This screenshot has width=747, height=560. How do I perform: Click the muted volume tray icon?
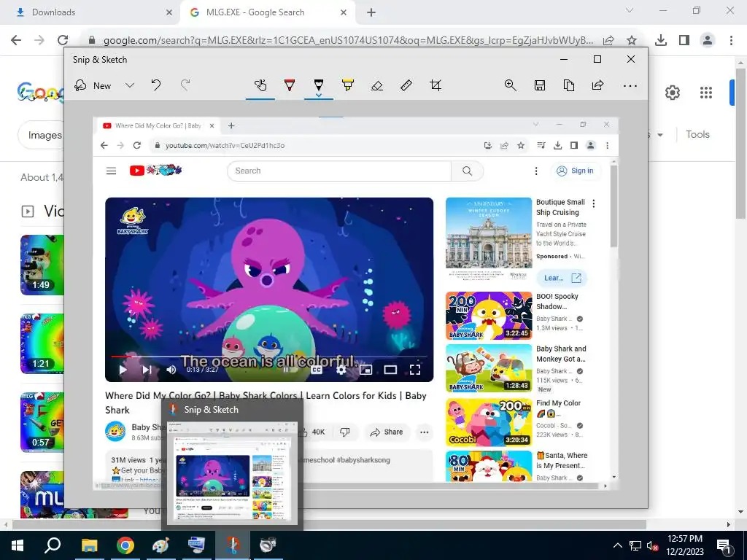pos(652,546)
